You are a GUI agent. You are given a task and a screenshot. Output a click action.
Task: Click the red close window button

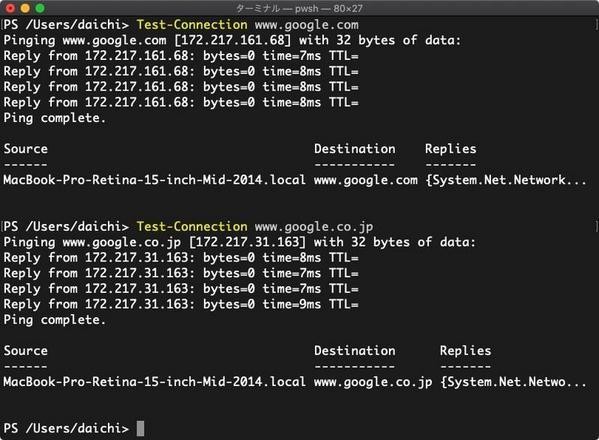10,8
